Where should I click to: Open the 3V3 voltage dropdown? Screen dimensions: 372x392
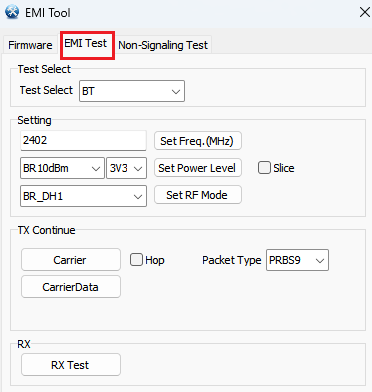pos(126,168)
